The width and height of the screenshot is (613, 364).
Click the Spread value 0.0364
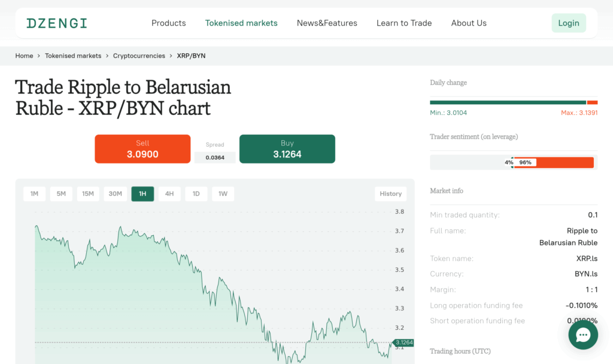click(215, 157)
